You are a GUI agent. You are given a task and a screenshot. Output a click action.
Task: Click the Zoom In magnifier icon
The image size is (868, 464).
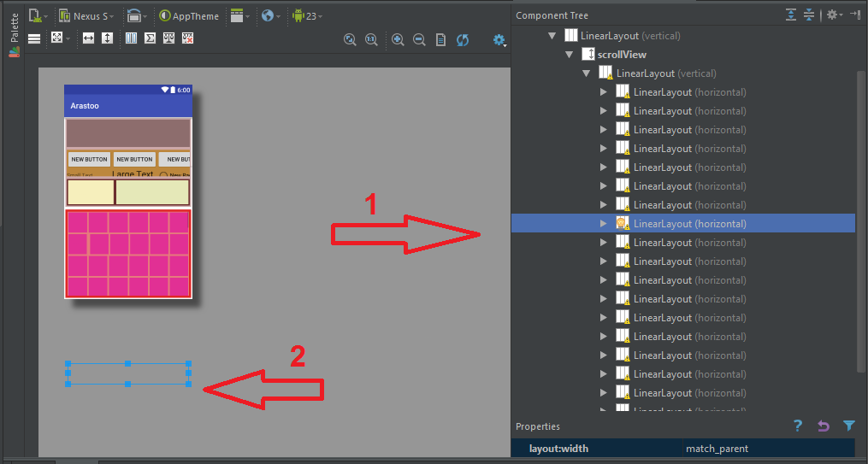pos(398,39)
